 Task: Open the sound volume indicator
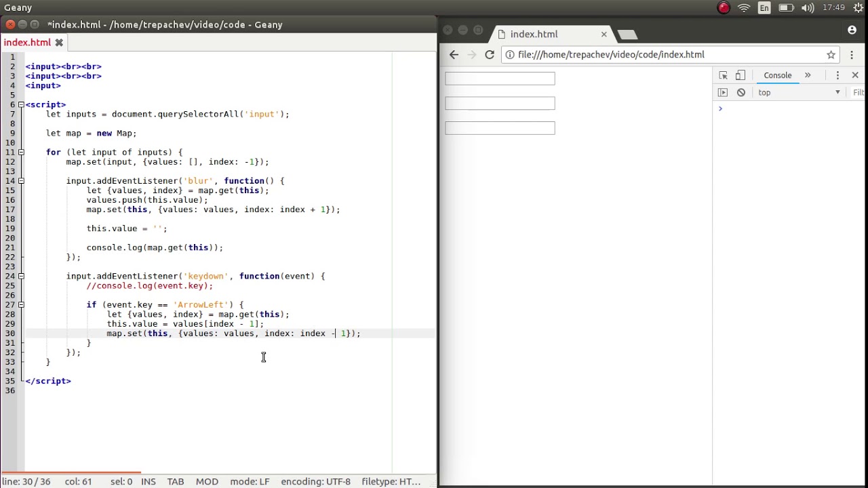[x=808, y=8]
